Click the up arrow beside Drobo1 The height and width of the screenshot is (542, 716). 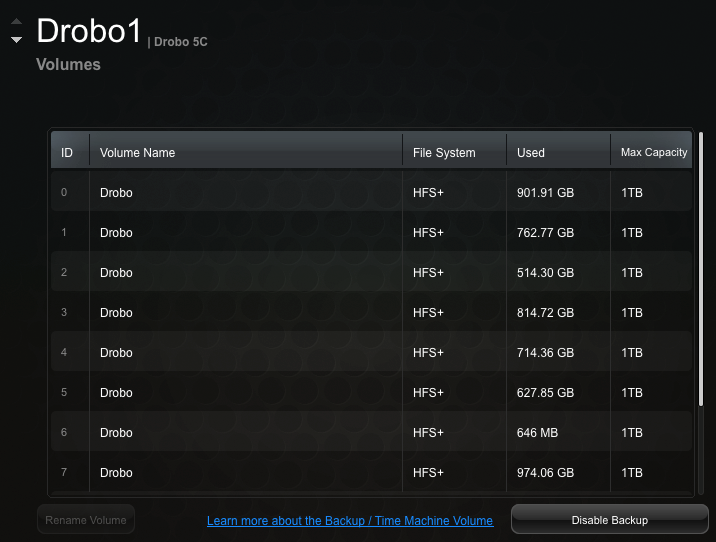pos(16,22)
